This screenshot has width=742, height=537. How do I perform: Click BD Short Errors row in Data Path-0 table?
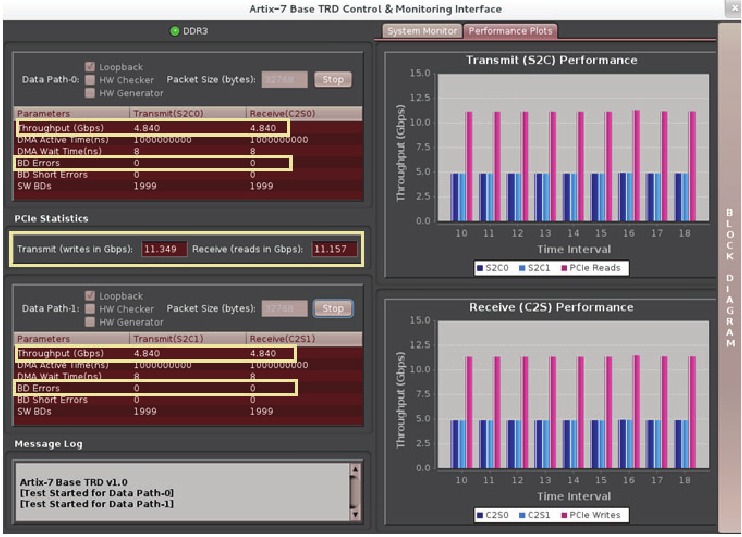[x=189, y=175]
